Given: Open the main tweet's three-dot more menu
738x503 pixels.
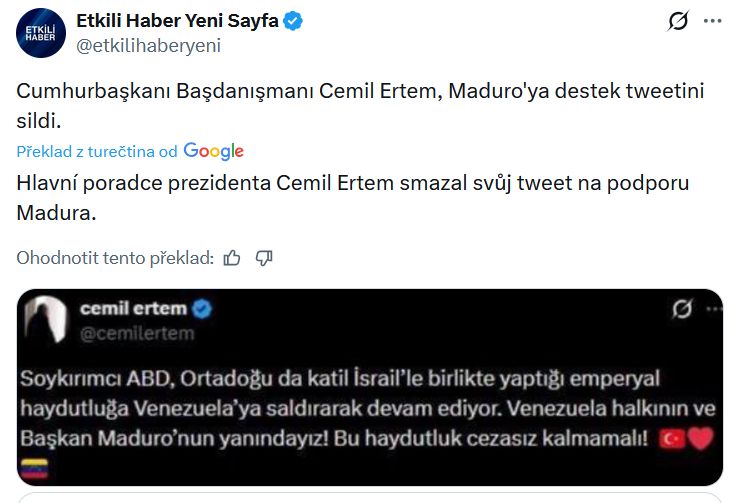Looking at the screenshot, I should click(x=711, y=21).
